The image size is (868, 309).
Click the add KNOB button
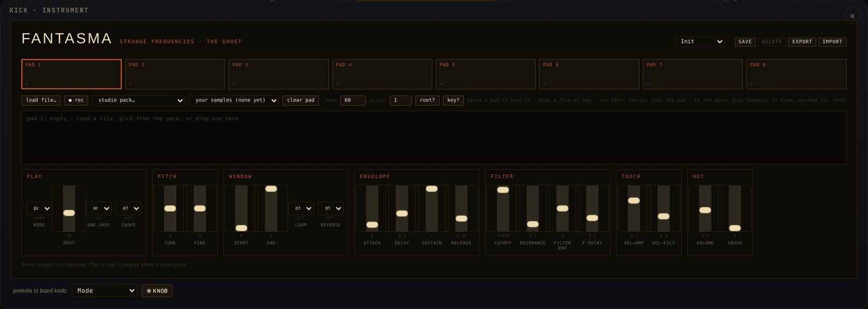click(157, 291)
